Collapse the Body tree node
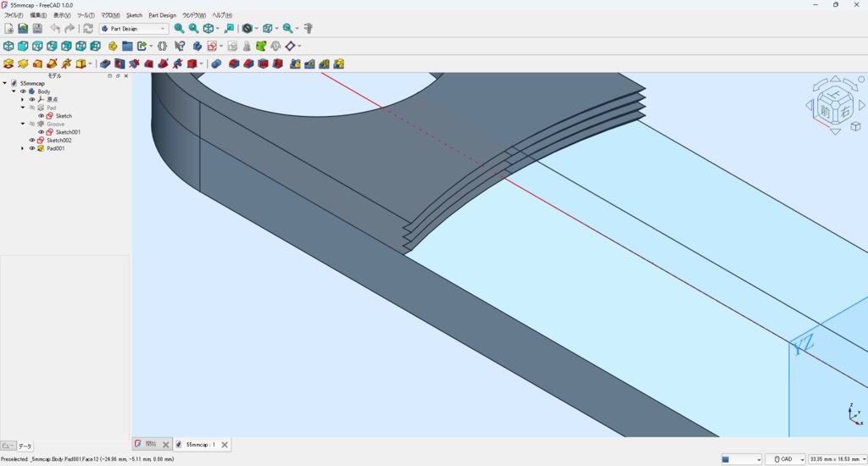This screenshot has width=868, height=466. (x=14, y=92)
